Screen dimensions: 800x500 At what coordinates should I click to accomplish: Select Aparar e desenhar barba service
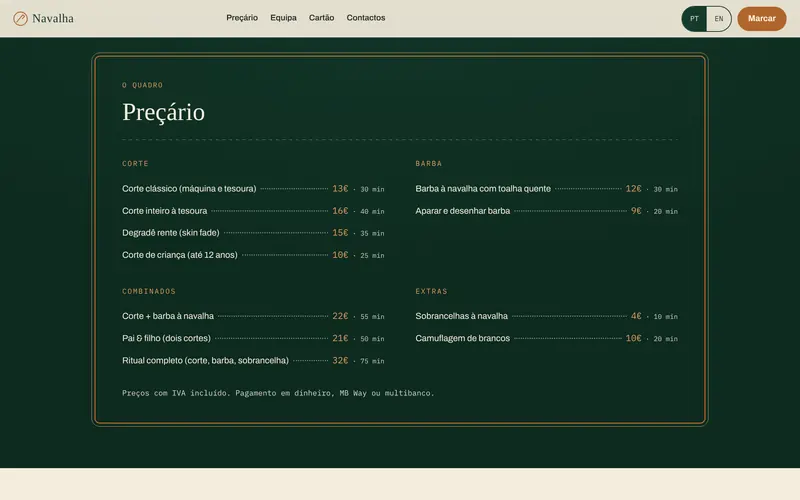462,211
